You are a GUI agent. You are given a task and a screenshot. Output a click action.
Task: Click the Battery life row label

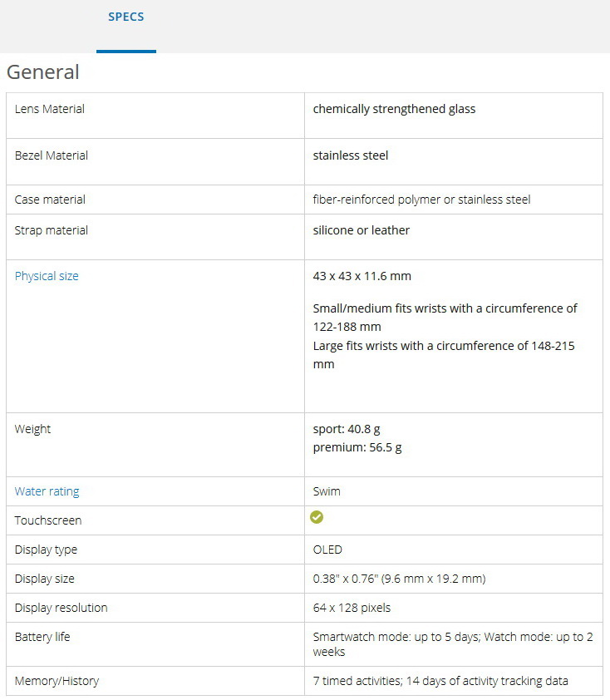tap(44, 637)
